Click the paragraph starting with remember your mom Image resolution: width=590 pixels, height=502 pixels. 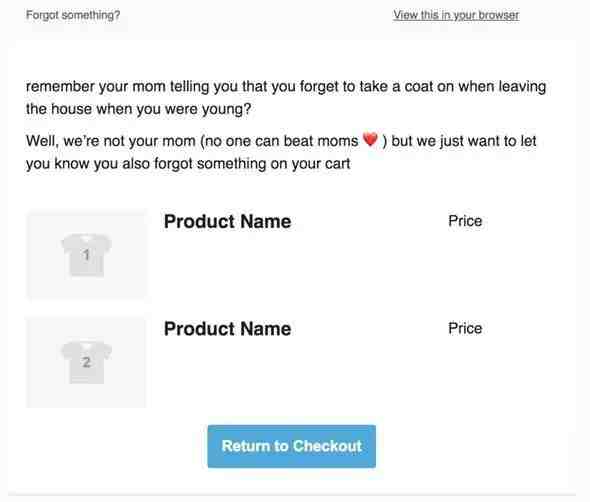286,98
